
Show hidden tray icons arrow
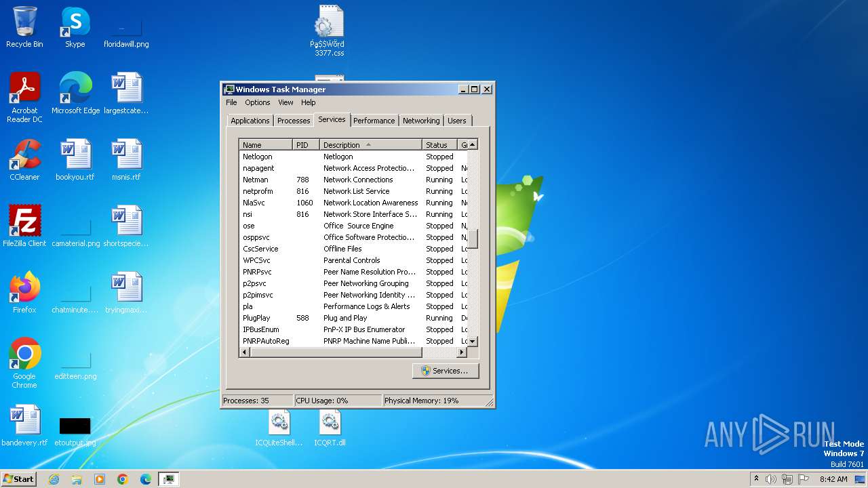756,479
